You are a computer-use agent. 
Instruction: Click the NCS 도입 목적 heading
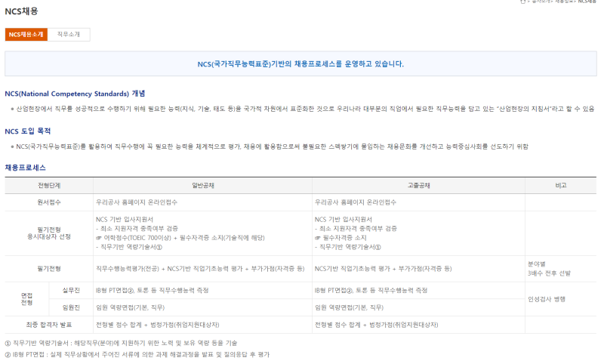[32, 131]
